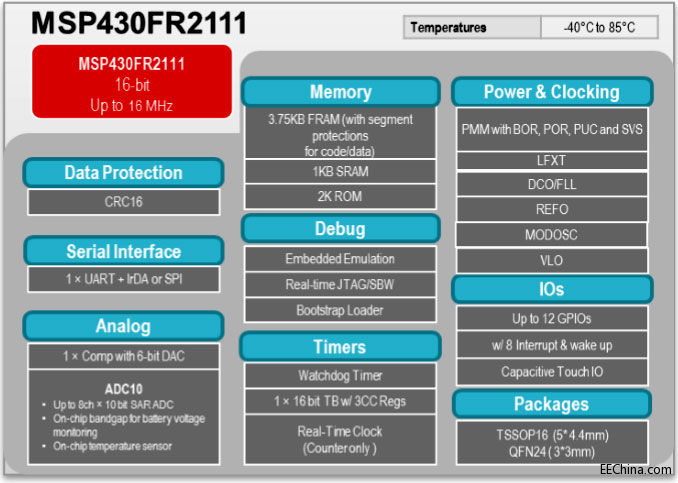Select the Timers header
Viewport: 678px width, 483px height.
coord(341,347)
